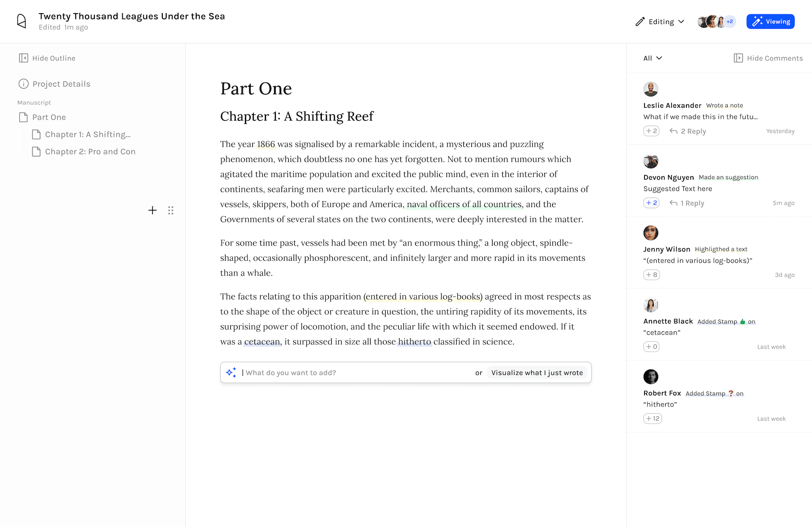Click the Hide Outline panel icon
The width and height of the screenshot is (812, 527).
click(24, 58)
